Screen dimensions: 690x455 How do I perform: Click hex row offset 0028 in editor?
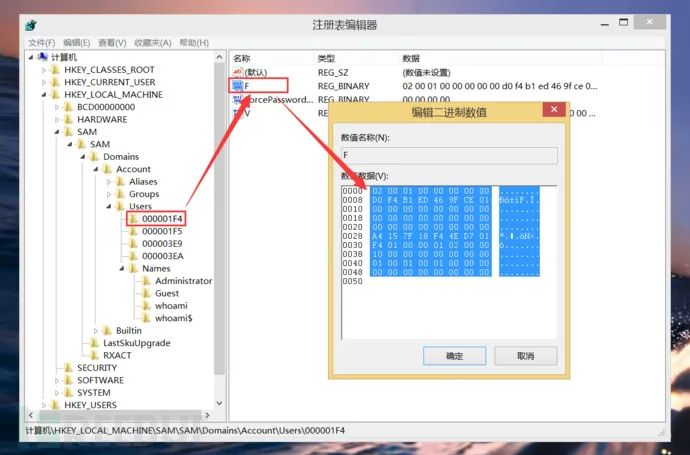point(352,236)
